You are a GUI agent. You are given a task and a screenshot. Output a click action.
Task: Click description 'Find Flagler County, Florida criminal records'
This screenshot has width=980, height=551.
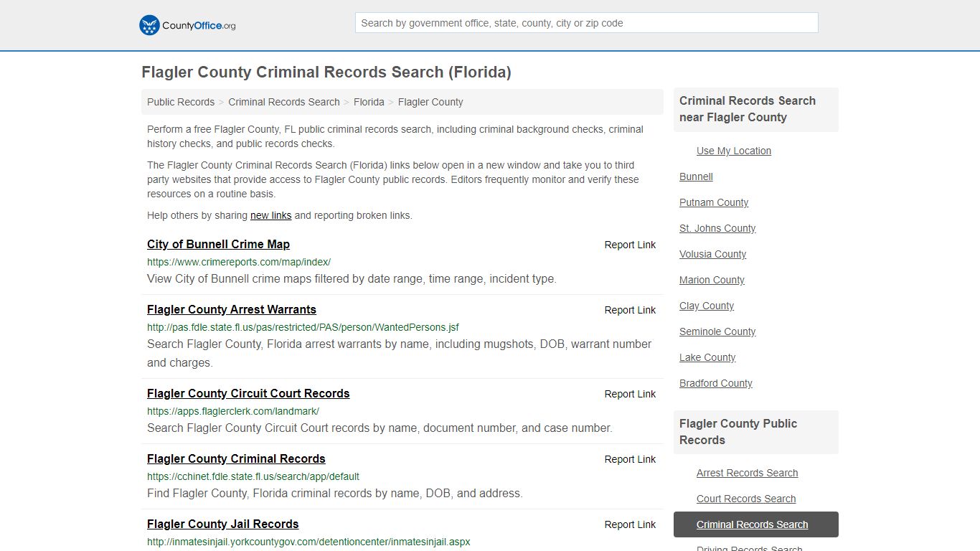point(335,493)
